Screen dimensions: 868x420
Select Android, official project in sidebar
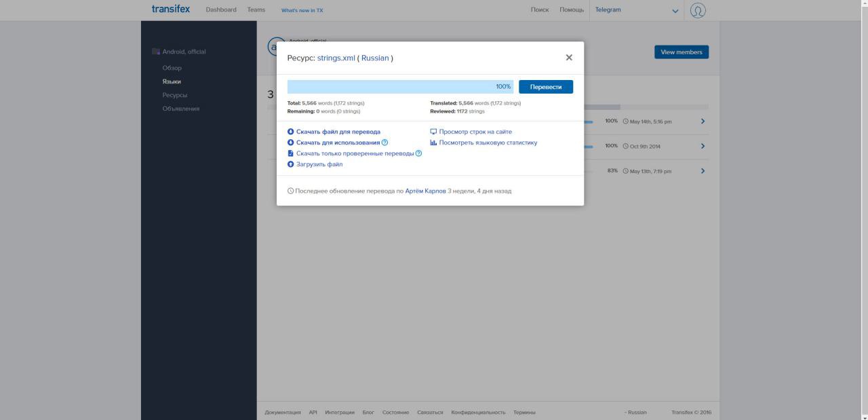pos(184,52)
